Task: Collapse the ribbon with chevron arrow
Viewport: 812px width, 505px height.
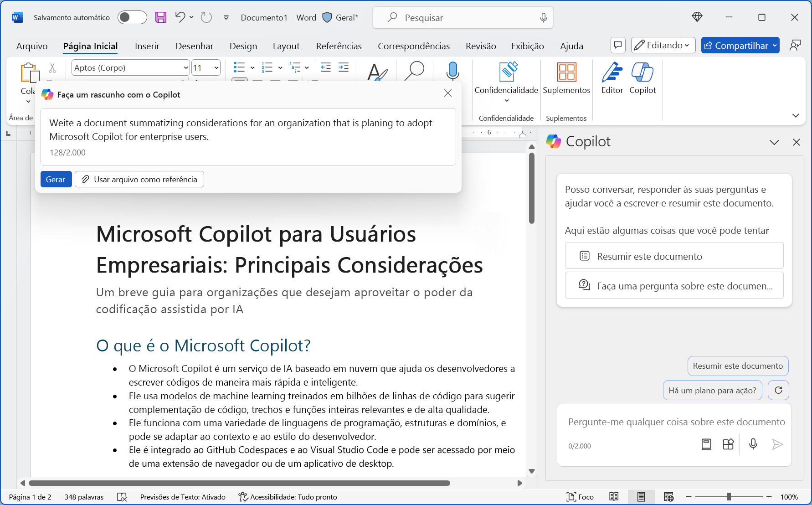Action: pyautogui.click(x=796, y=115)
